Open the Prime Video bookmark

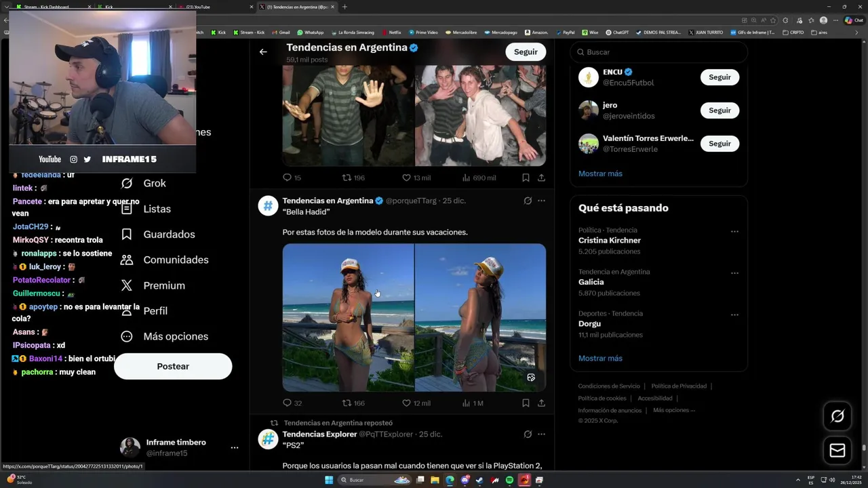(x=423, y=32)
